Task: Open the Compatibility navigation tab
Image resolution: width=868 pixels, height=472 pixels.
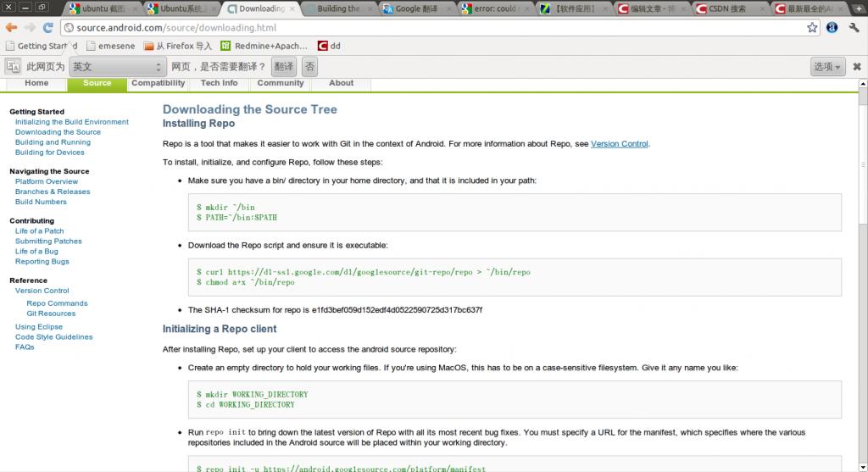Action: (158, 83)
